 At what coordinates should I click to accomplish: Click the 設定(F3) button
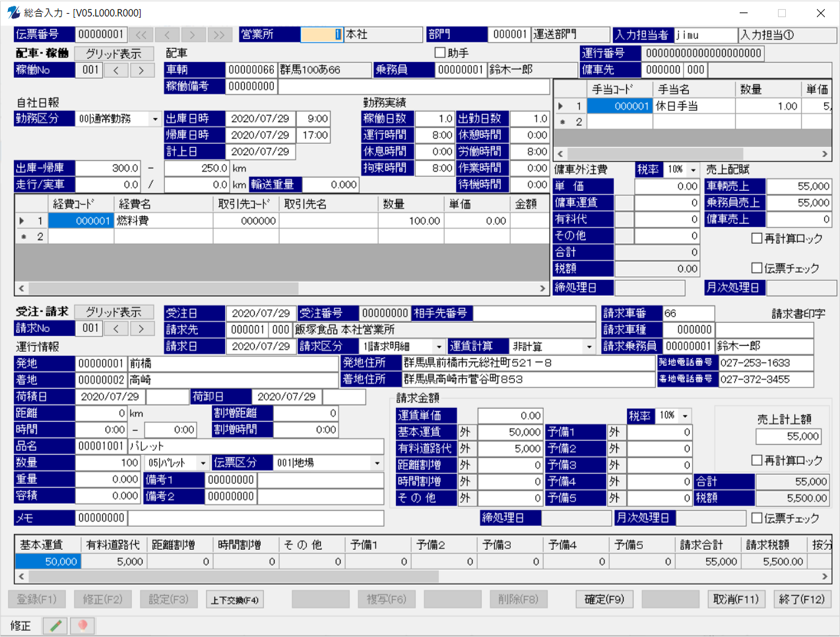pos(169,599)
